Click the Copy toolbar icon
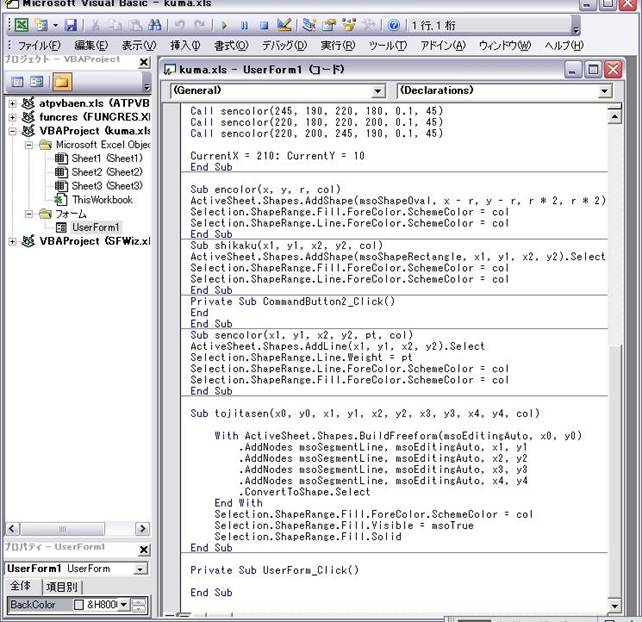 116,25
